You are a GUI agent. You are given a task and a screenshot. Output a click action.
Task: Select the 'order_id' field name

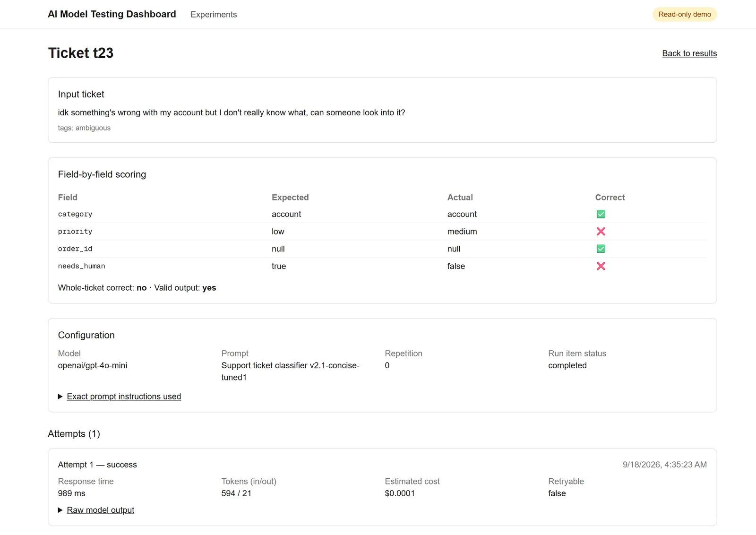click(75, 249)
